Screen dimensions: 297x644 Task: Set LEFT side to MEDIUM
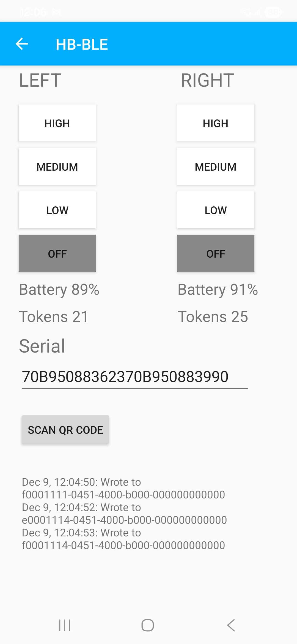pyautogui.click(x=57, y=167)
